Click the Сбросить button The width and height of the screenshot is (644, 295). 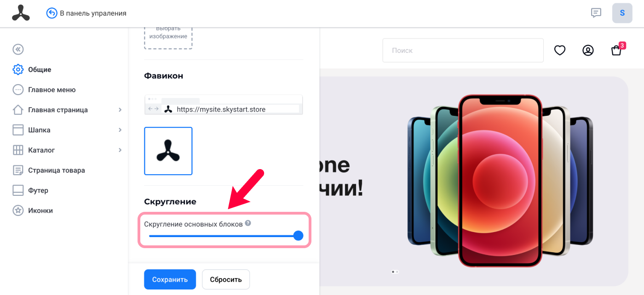pyautogui.click(x=226, y=279)
